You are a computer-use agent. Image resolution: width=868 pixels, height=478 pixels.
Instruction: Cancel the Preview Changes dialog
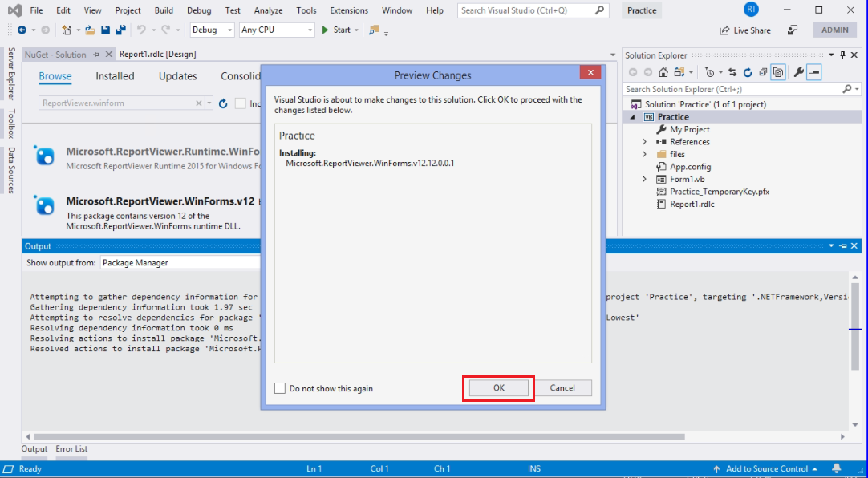pos(563,387)
